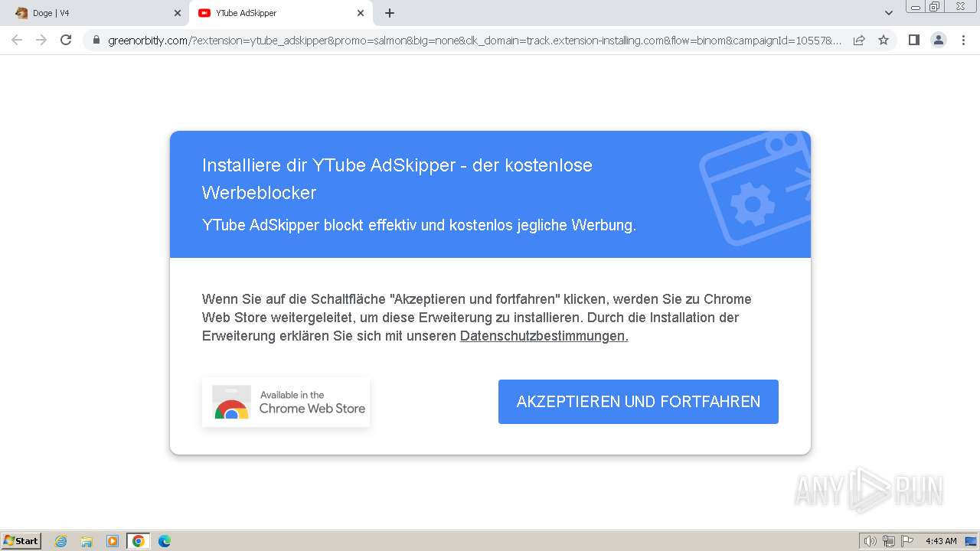Restore down the Chrome window
This screenshot has width=980, height=551.
click(x=935, y=6)
